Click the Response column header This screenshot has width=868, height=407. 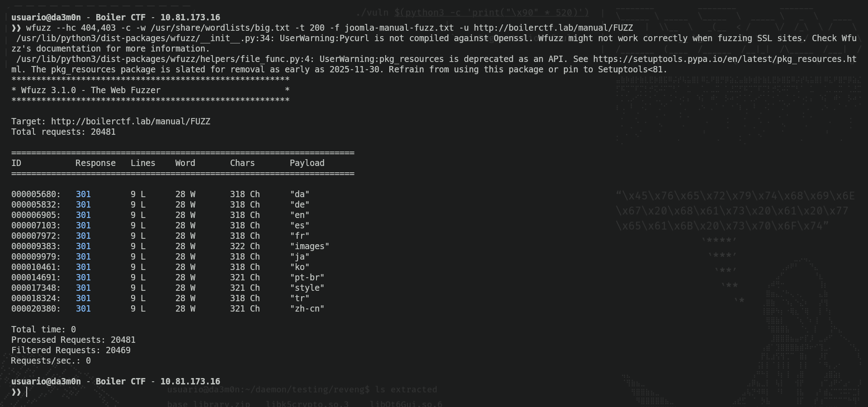pyautogui.click(x=95, y=163)
